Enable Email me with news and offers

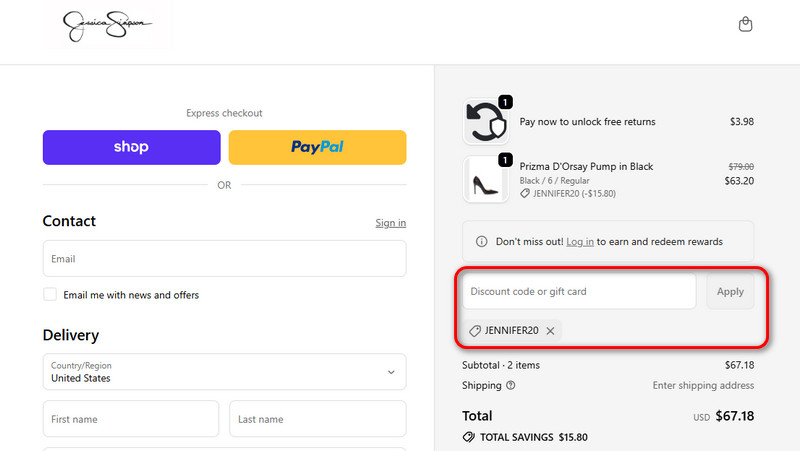[x=50, y=295]
